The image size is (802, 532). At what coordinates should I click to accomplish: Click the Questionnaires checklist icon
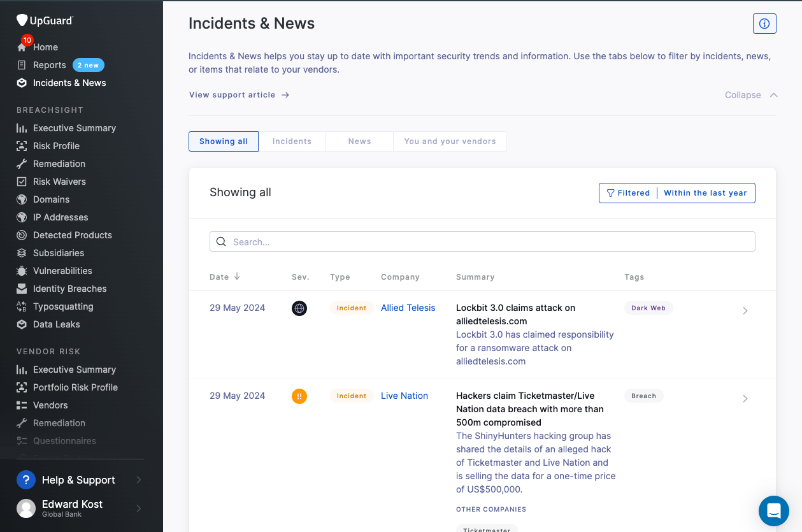pyautogui.click(x=22, y=441)
